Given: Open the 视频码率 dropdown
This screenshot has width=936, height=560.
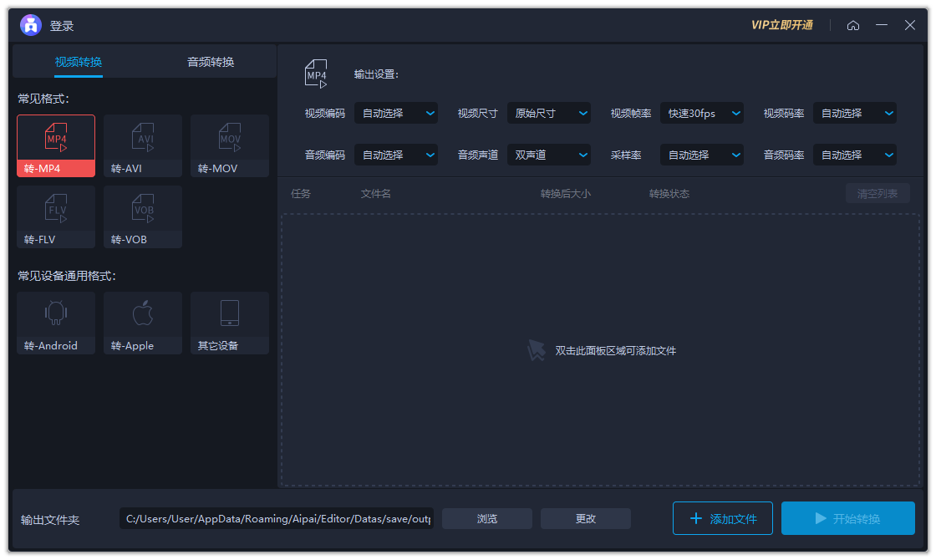Looking at the screenshot, I should [x=855, y=114].
